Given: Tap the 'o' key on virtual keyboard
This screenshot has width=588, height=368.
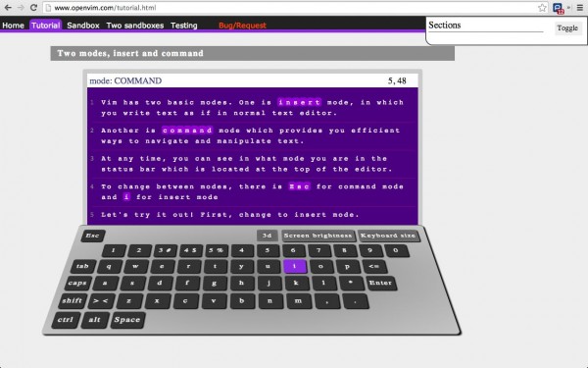Looking at the screenshot, I should coord(321,266).
